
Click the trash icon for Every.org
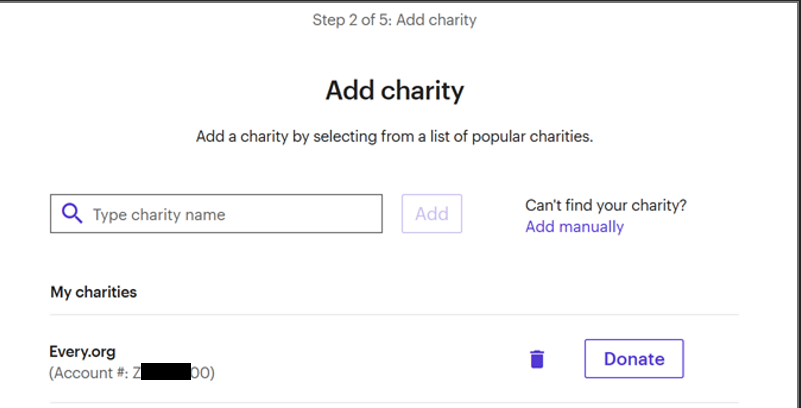537,359
